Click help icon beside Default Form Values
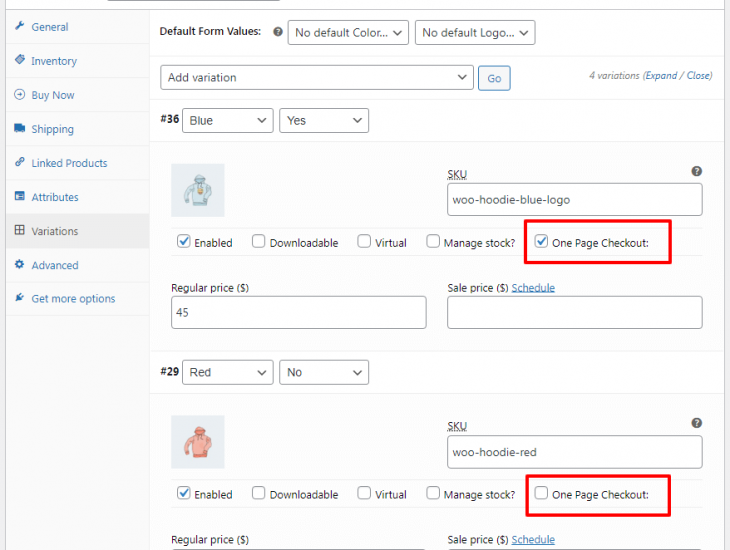Image resolution: width=730 pixels, height=550 pixels. coord(278,32)
